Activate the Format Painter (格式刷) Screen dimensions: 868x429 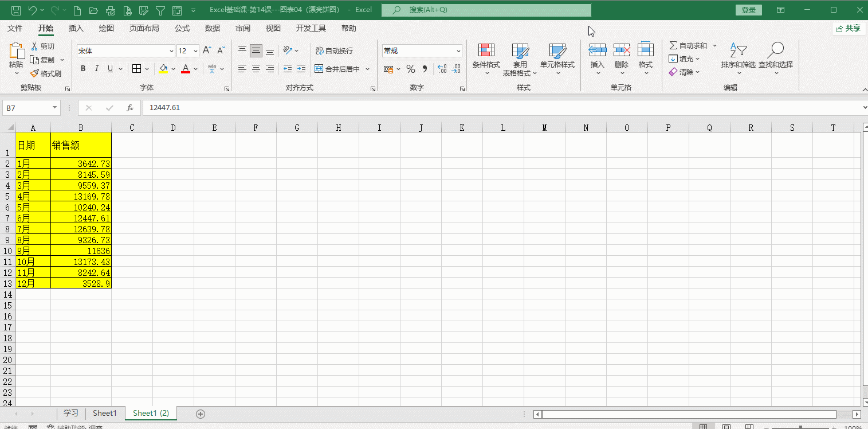coord(46,73)
